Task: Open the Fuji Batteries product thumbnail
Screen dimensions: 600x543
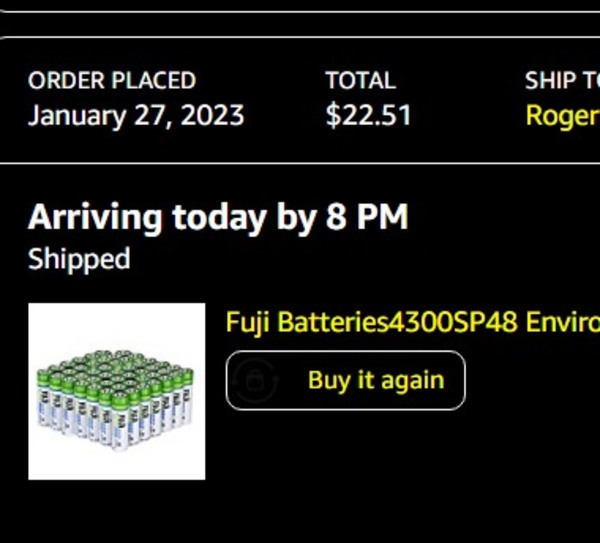Action: 117,391
